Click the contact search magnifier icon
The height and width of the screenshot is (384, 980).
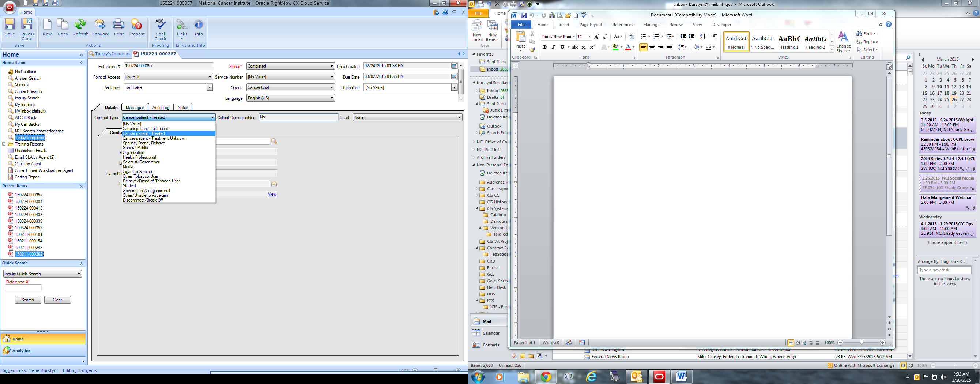(x=274, y=141)
